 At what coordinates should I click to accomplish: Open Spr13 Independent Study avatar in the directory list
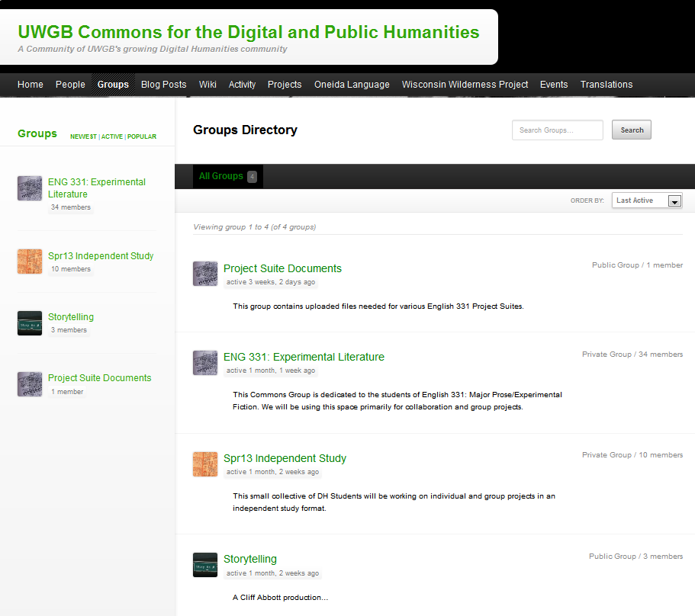(x=205, y=464)
